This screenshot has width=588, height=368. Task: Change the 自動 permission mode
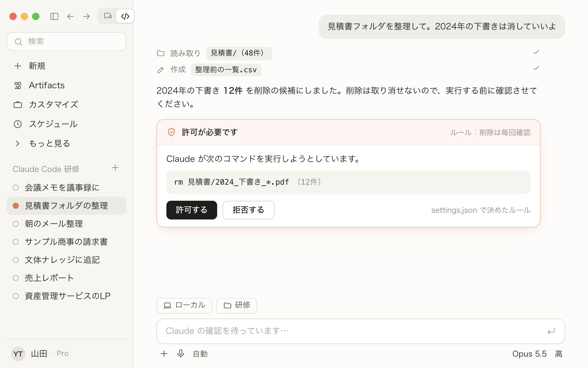[x=200, y=354]
